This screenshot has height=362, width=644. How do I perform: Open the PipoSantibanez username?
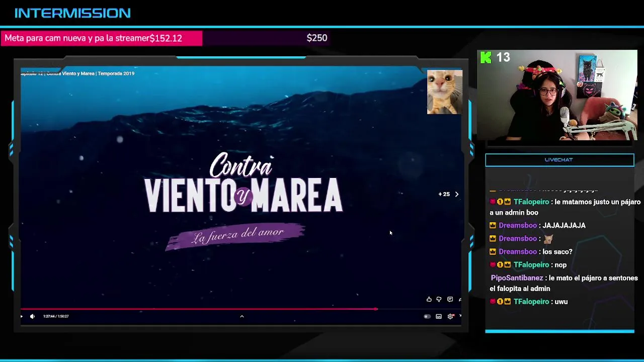click(517, 278)
